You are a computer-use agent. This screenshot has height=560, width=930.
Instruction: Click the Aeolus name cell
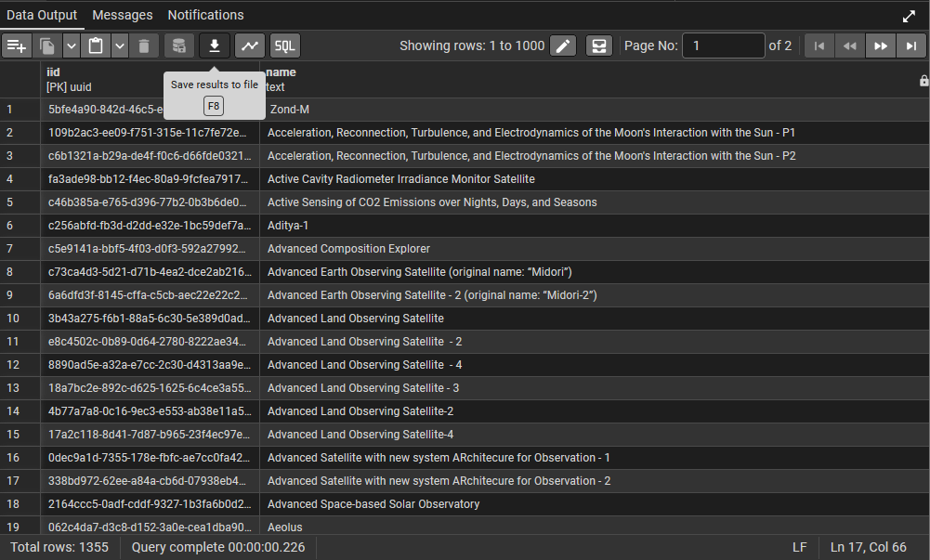pyautogui.click(x=595, y=527)
